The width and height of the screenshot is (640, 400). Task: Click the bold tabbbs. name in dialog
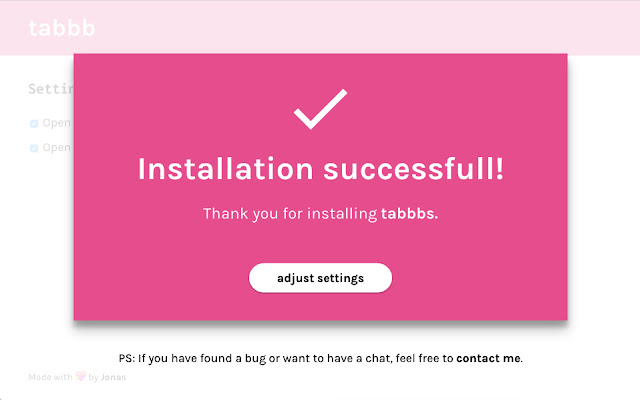(409, 214)
